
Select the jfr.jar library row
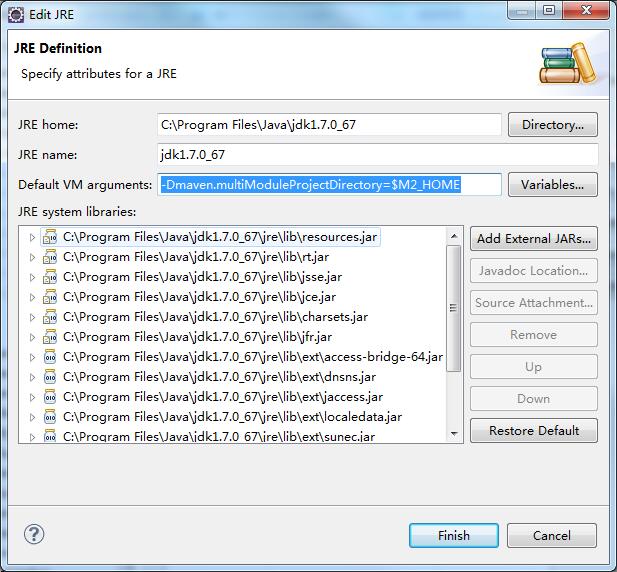pyautogui.click(x=197, y=337)
